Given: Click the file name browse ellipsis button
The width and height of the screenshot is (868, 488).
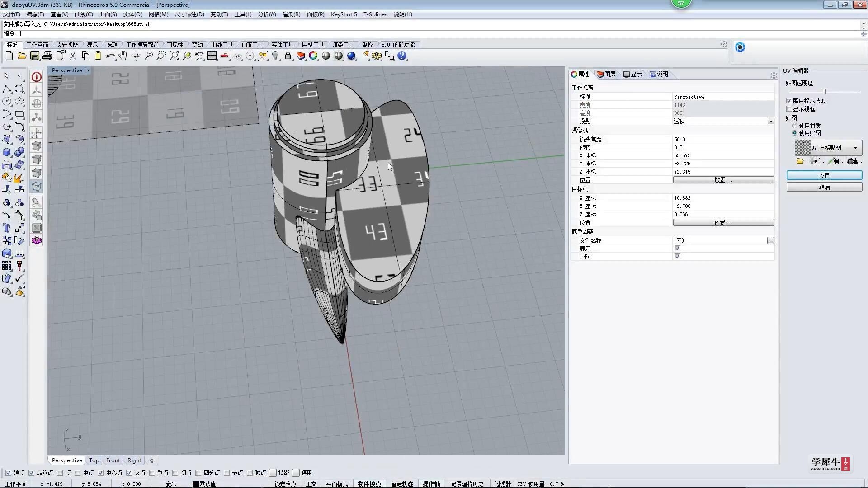Looking at the screenshot, I should coord(770,240).
